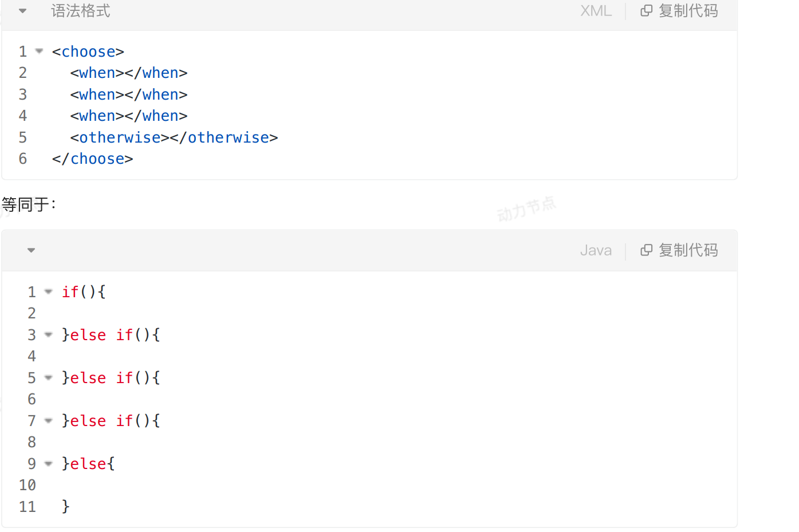Image resolution: width=799 pixels, height=532 pixels.
Task: Click the copy icon in XML block header
Action: (646, 11)
